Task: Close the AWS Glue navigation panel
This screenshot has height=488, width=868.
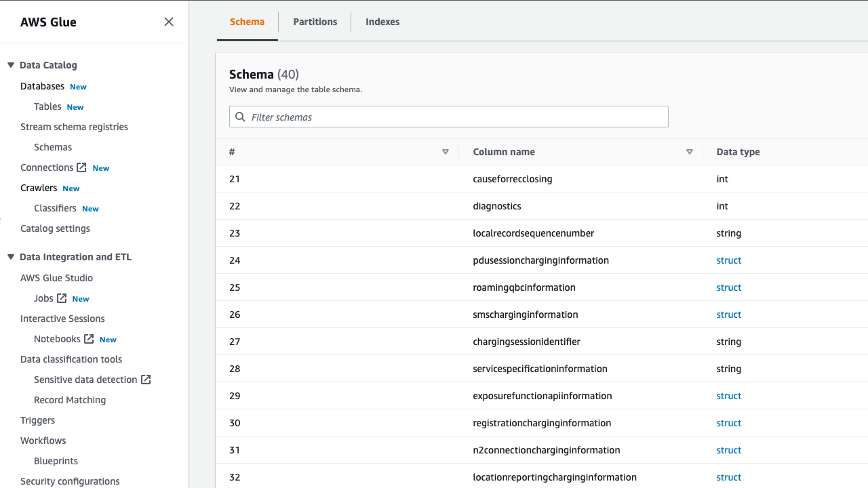Action: pyautogui.click(x=169, y=22)
